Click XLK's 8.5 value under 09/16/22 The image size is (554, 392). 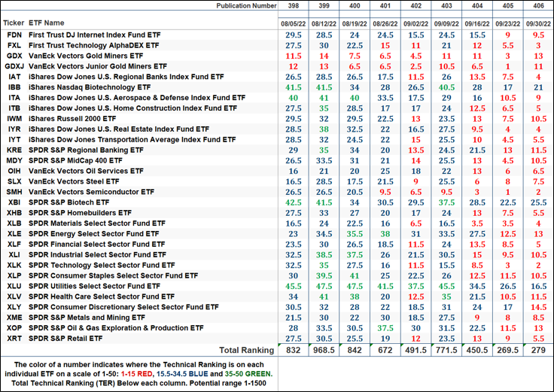point(477,266)
